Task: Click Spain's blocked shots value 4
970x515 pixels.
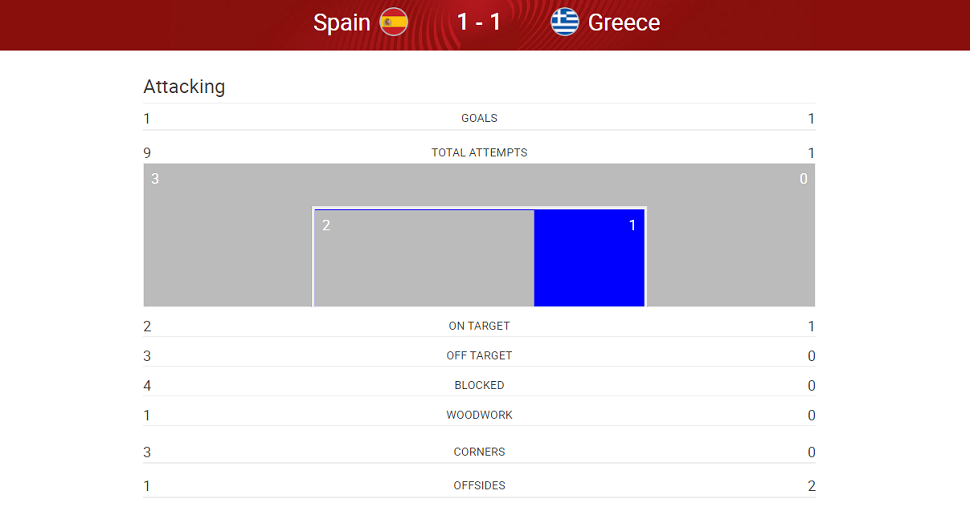Action: [x=147, y=386]
